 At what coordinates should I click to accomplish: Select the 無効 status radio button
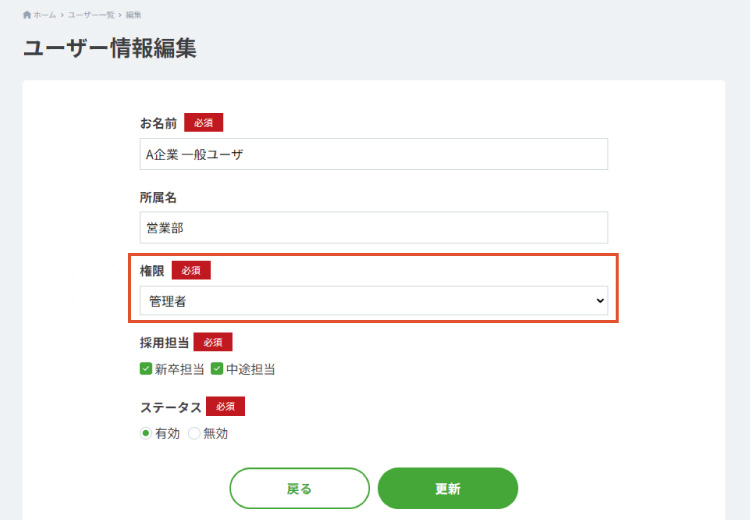coord(194,433)
